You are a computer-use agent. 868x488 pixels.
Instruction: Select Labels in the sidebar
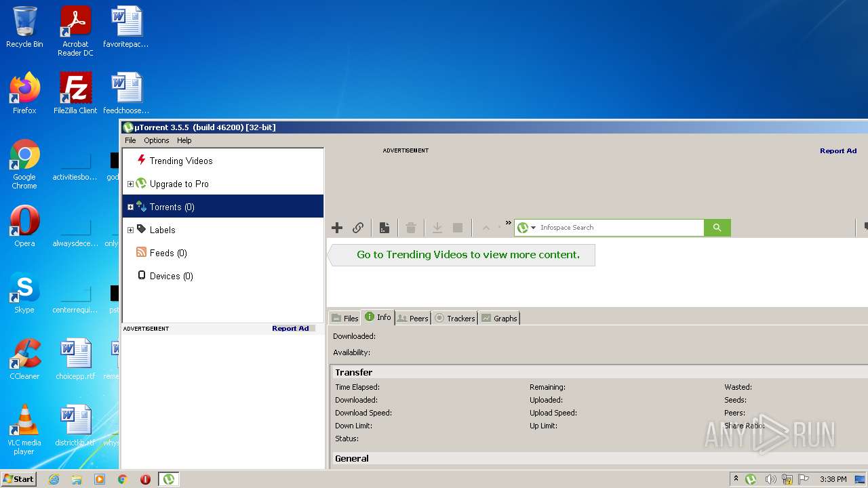(162, 230)
